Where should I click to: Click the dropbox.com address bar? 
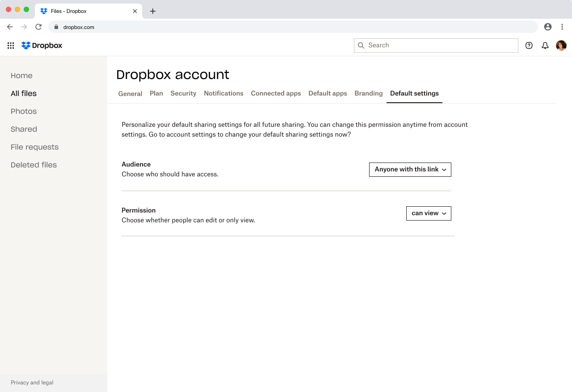(x=293, y=27)
